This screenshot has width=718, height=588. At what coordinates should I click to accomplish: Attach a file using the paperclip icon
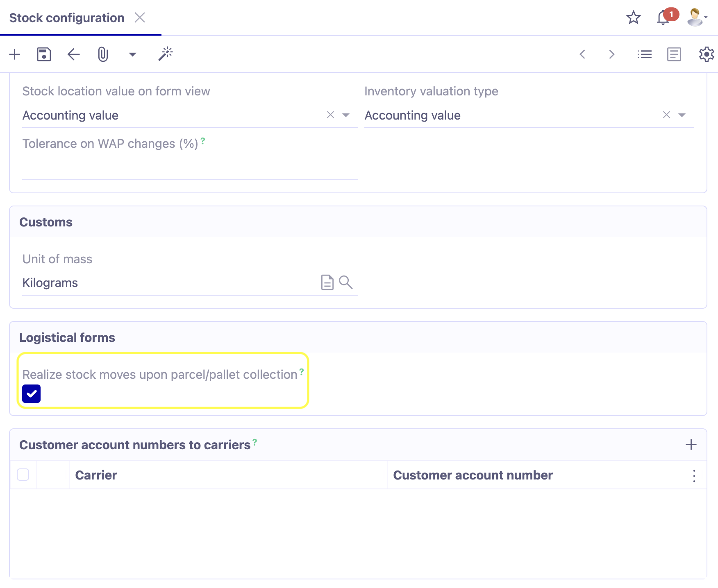point(102,54)
